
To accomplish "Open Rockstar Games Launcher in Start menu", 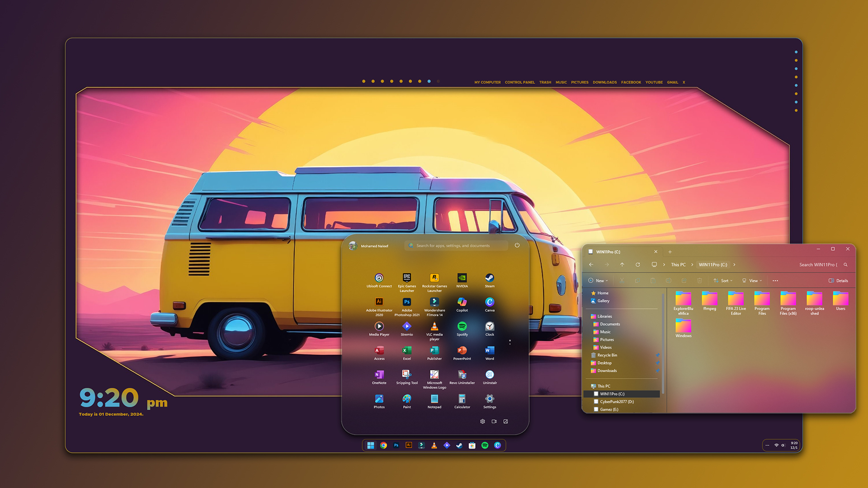I will (x=434, y=282).
